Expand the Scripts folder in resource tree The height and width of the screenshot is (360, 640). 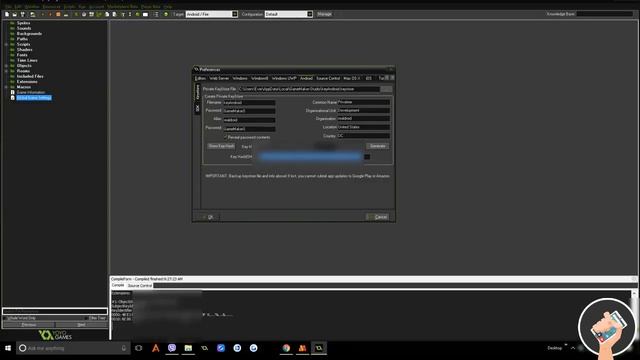click(6, 44)
